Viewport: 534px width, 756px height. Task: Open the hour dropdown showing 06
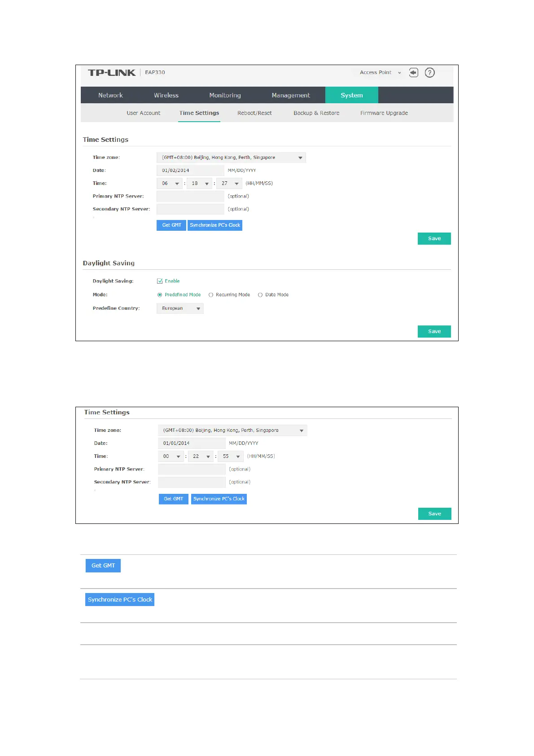[x=170, y=184]
